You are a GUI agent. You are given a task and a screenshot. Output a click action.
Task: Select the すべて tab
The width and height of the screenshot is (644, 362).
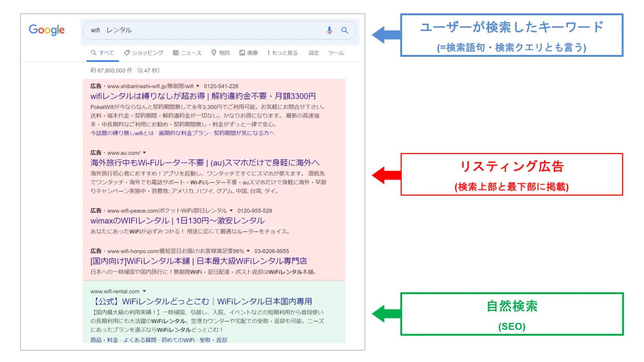pos(102,53)
